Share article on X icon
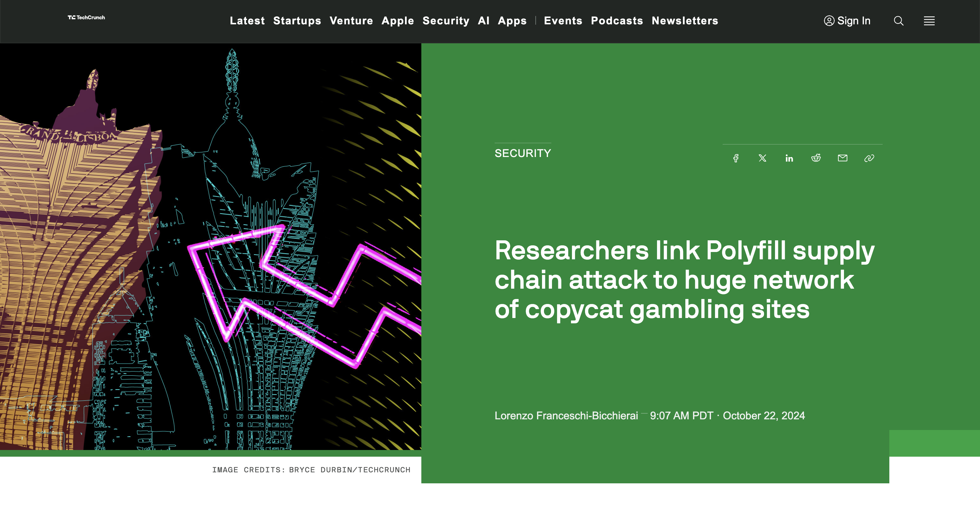This screenshot has height=530, width=980. 762,158
